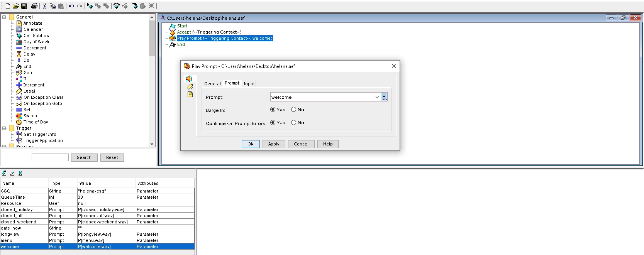Switch to the Input tab
The image size is (644, 255).
coord(249,84)
